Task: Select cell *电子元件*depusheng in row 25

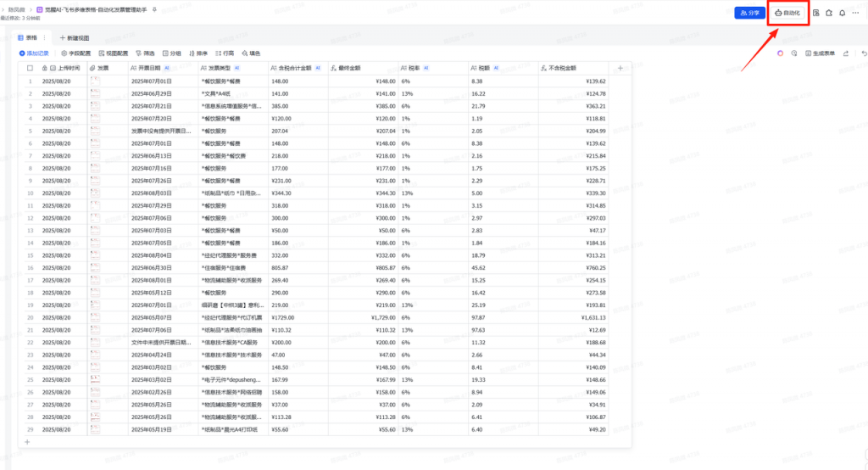Action: click(233, 380)
